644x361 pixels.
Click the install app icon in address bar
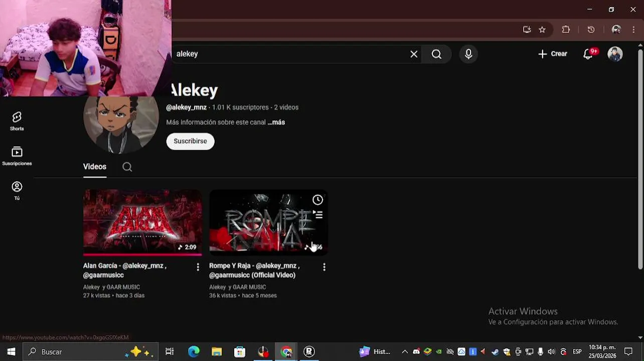point(527,30)
